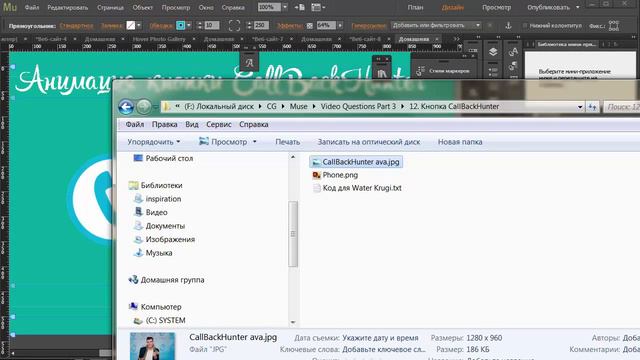Click the Muse corner radius options icon

234,25
